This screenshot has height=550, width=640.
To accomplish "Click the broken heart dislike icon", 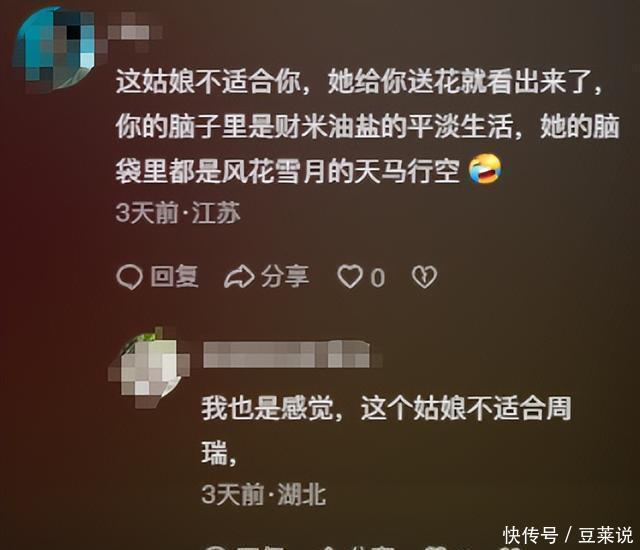I will [x=424, y=277].
